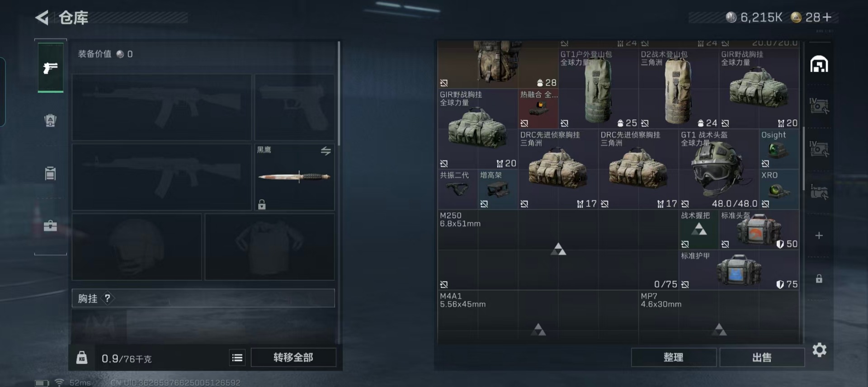The width and height of the screenshot is (868, 387).
Task: Open the briefcase safe-box sidebar icon
Action: coord(50,225)
